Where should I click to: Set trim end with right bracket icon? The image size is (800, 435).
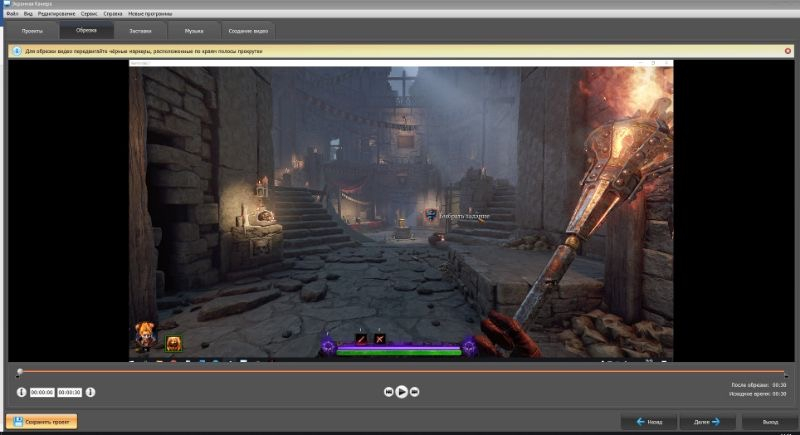pos(90,392)
